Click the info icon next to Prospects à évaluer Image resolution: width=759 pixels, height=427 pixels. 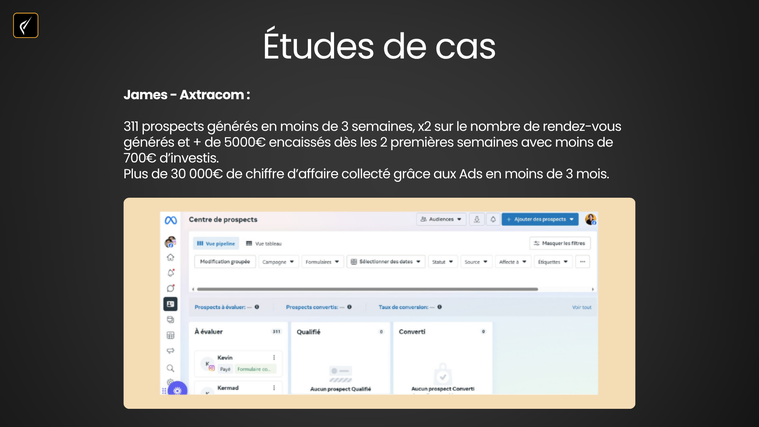click(x=257, y=307)
